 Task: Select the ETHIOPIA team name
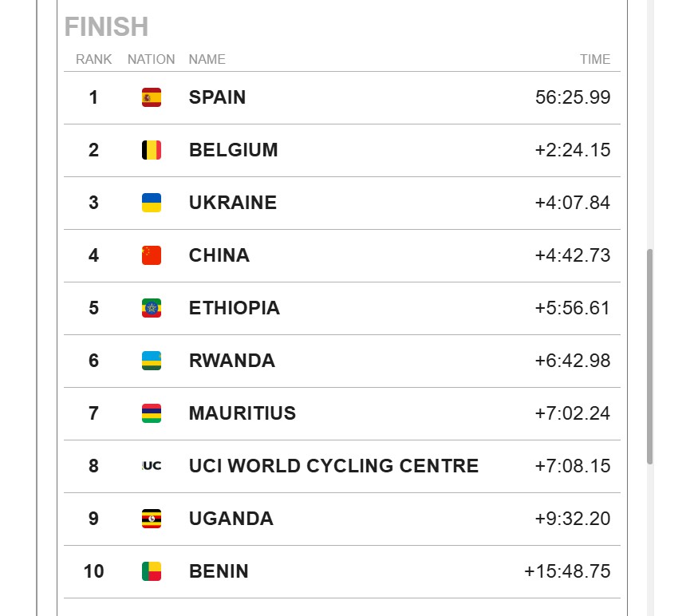235,308
